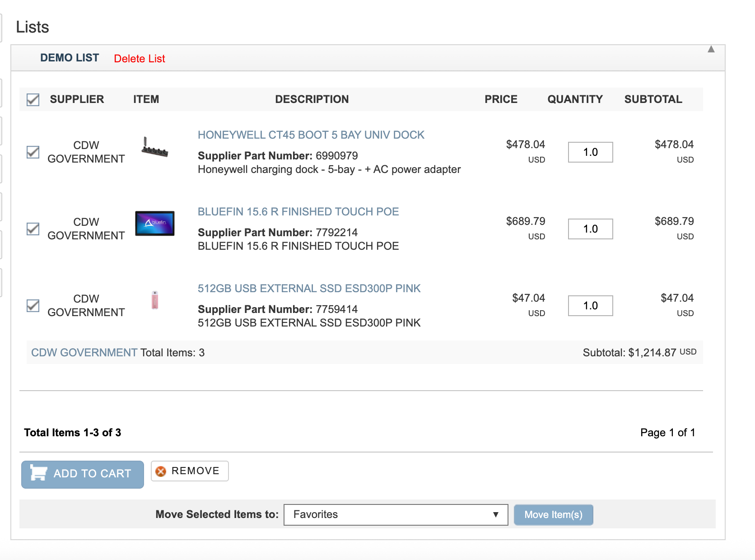The image size is (755, 560).
Task: Select the Supplier Part Number 7792214 text
Action: tap(278, 233)
